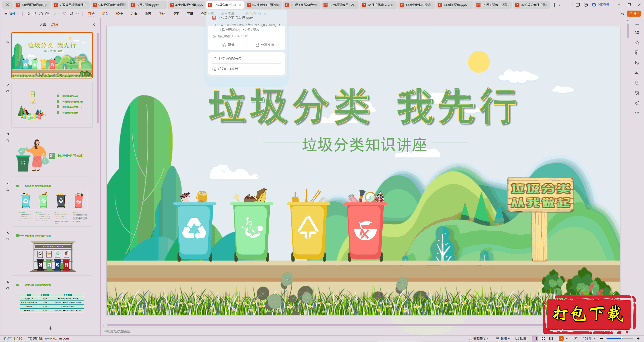Click 立即登录 login link

pyautogui.click(x=601, y=5)
